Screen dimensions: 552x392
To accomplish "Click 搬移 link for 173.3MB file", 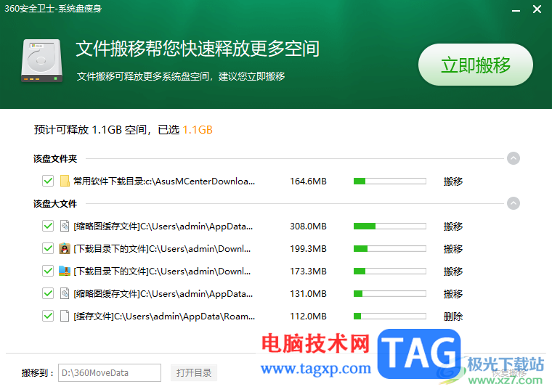I will pos(452,271).
